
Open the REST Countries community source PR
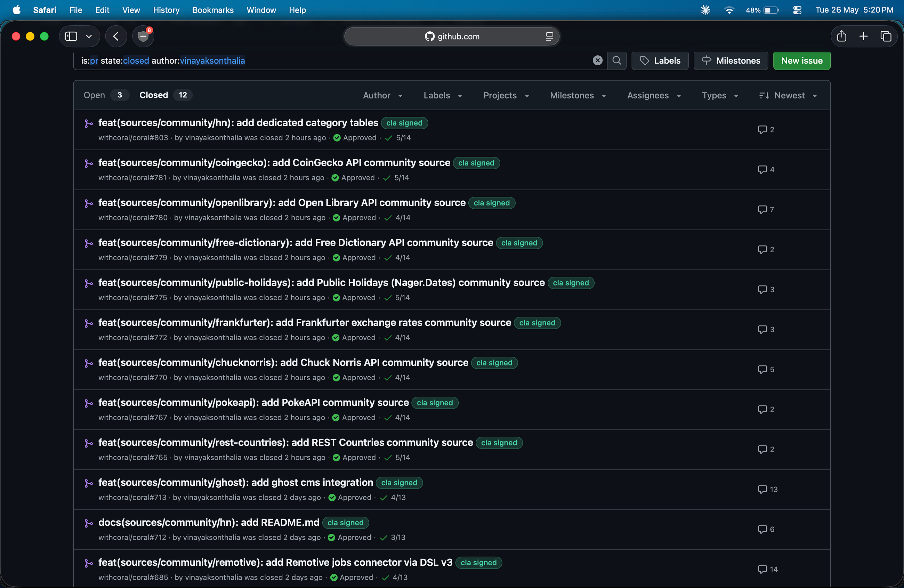286,442
